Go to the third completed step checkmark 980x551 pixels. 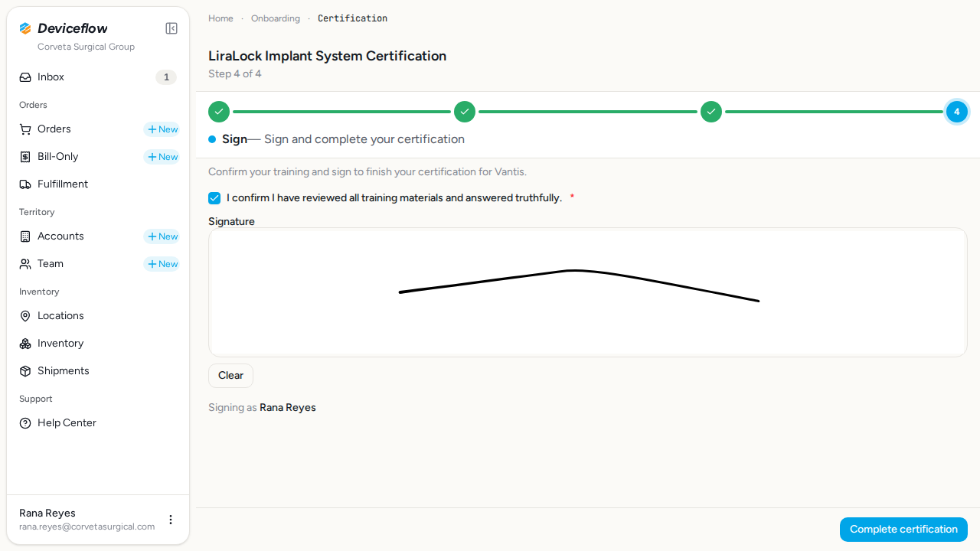tap(711, 112)
